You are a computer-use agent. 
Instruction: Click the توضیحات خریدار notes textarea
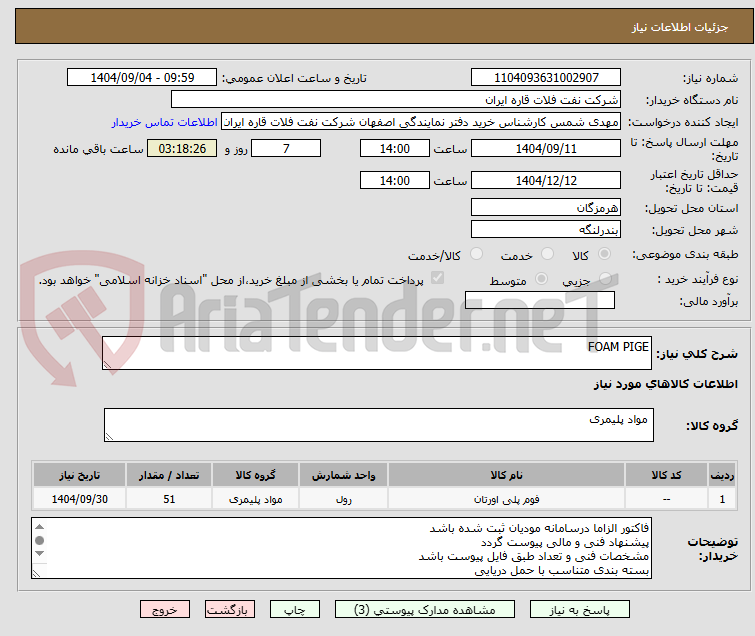[341, 548]
